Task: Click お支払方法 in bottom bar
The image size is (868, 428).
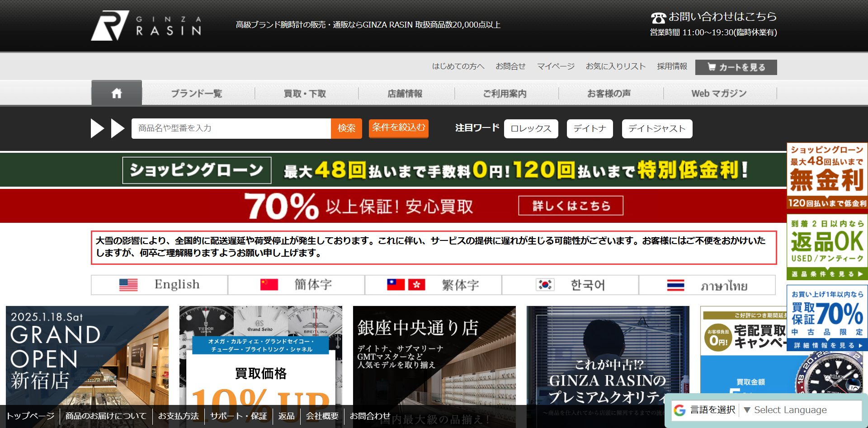Action: tap(178, 416)
